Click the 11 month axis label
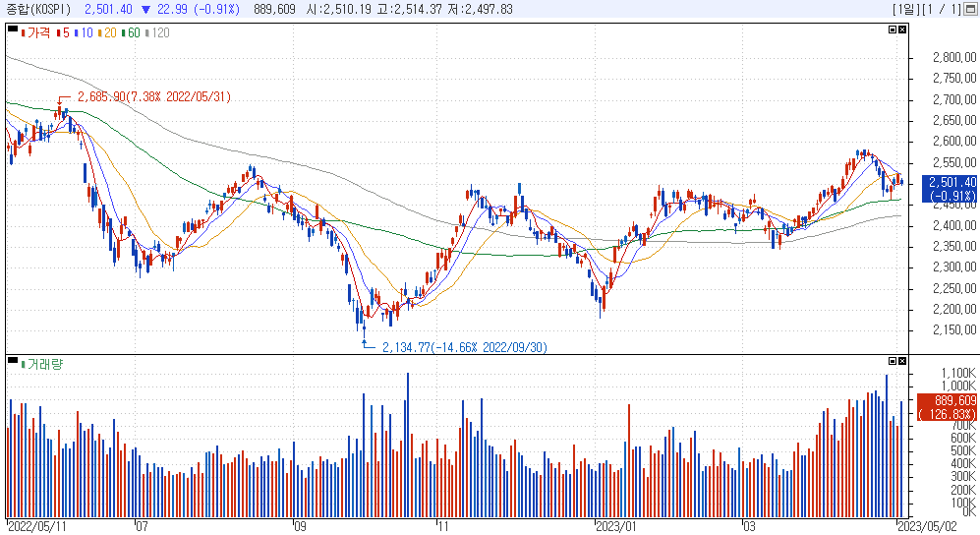Image resolution: width=980 pixels, height=535 pixels. coord(443,526)
